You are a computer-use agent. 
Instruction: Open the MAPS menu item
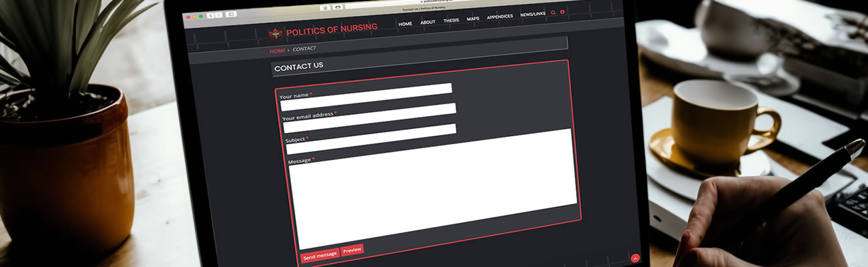click(473, 19)
